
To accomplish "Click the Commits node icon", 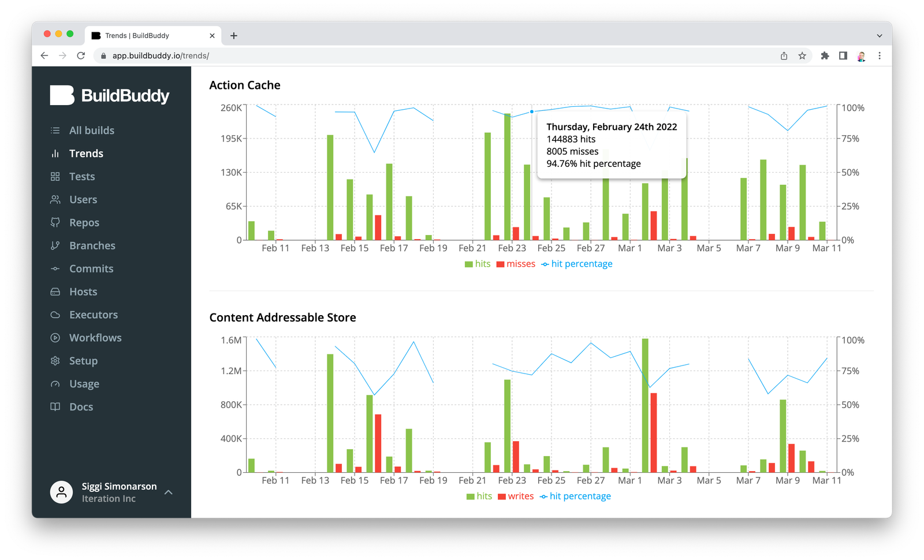I will click(55, 269).
